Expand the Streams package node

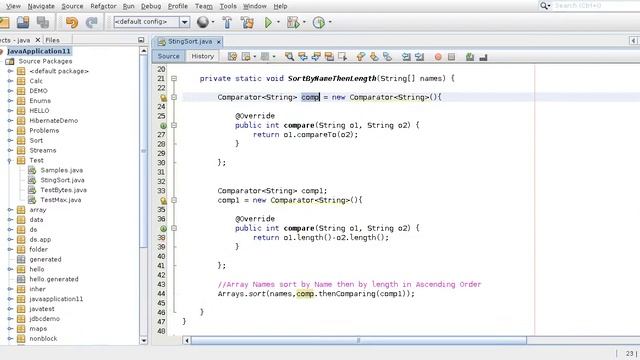10,150
